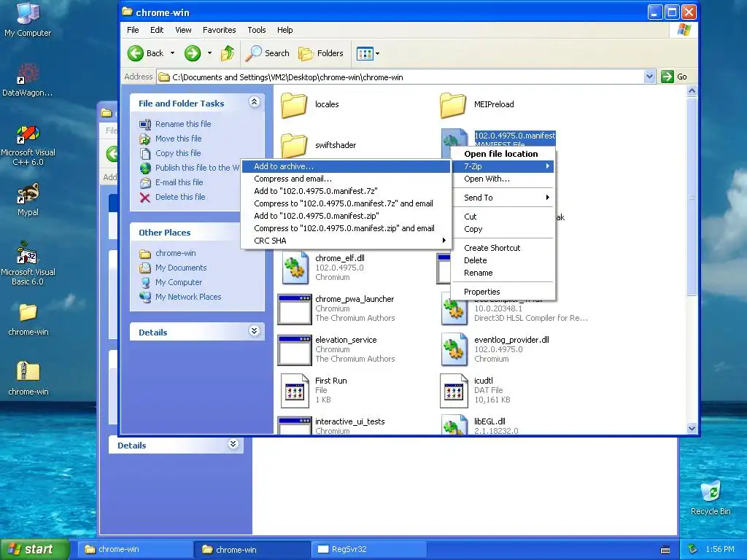Click the Go button beside address bar
The width and height of the screenshot is (747, 560).
pyautogui.click(x=675, y=77)
